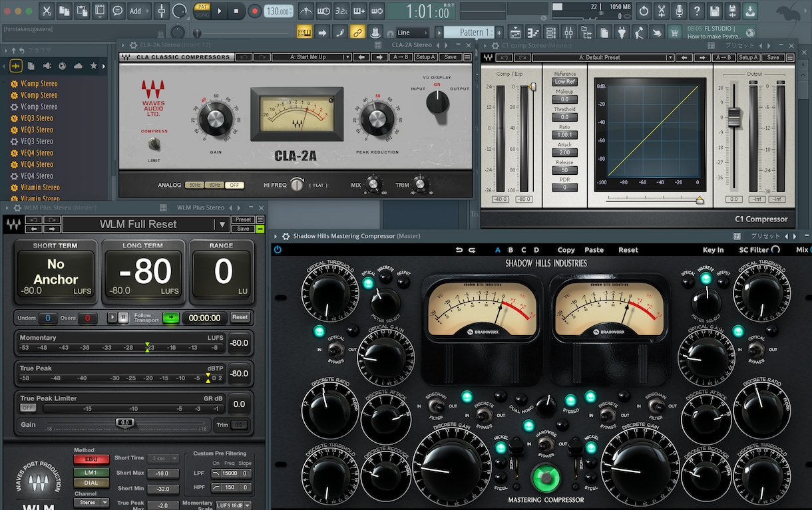This screenshot has width=812, height=510.
Task: Select CLA-2A Analog 60Hz option
Action: 214,185
